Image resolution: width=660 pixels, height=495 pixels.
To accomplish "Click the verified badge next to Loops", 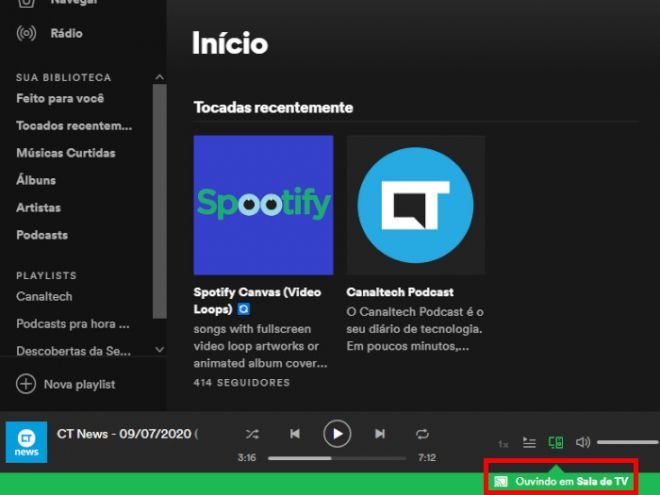I will tap(244, 309).
